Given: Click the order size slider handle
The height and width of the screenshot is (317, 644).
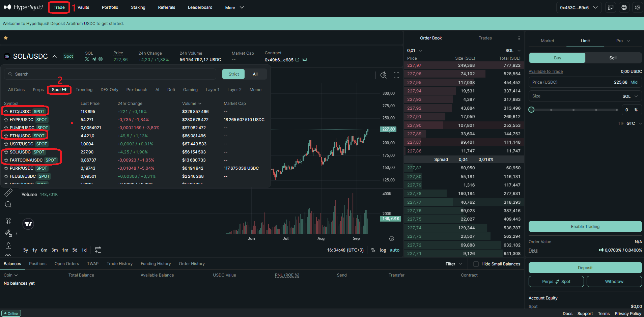Looking at the screenshot, I should [x=531, y=110].
